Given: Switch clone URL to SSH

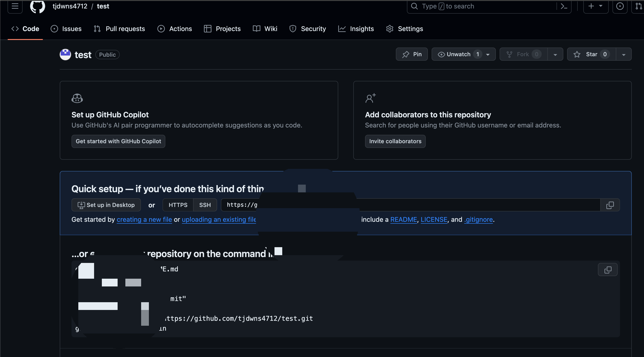Looking at the screenshot, I should (x=205, y=205).
